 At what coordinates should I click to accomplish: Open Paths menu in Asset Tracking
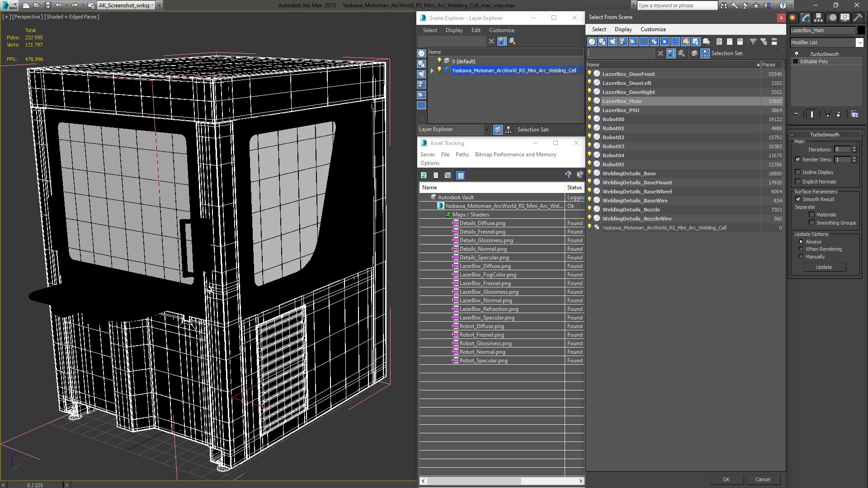tap(462, 155)
